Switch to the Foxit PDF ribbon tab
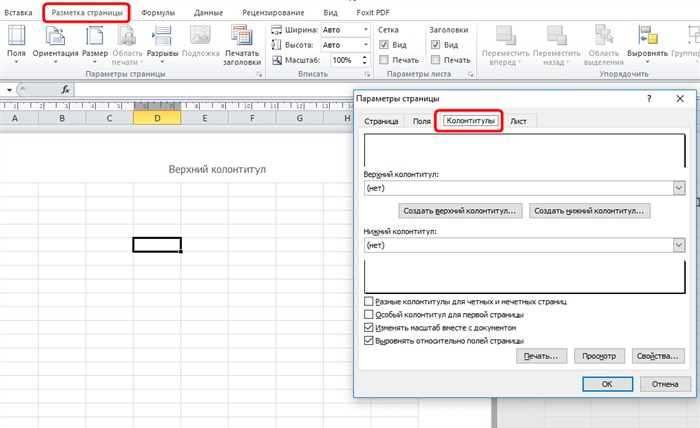700x428 pixels. 373,12
